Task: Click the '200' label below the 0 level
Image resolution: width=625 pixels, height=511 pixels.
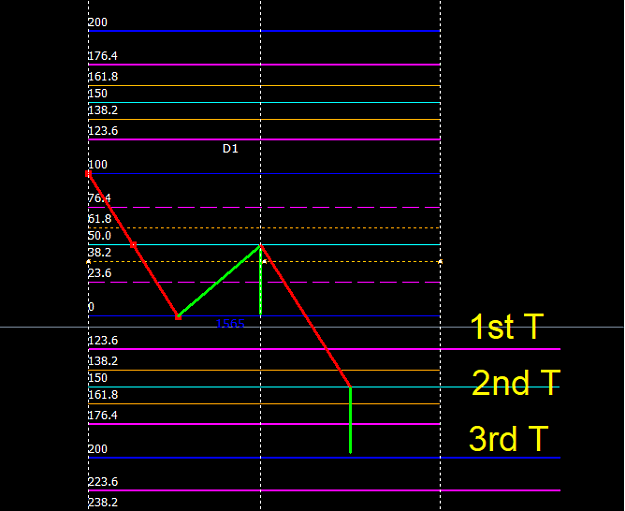Action: pos(98,449)
